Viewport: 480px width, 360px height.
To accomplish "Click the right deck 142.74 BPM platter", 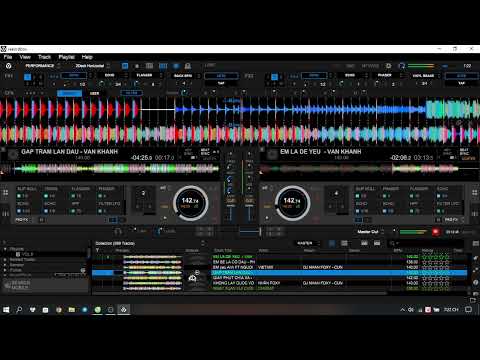I will [292, 203].
